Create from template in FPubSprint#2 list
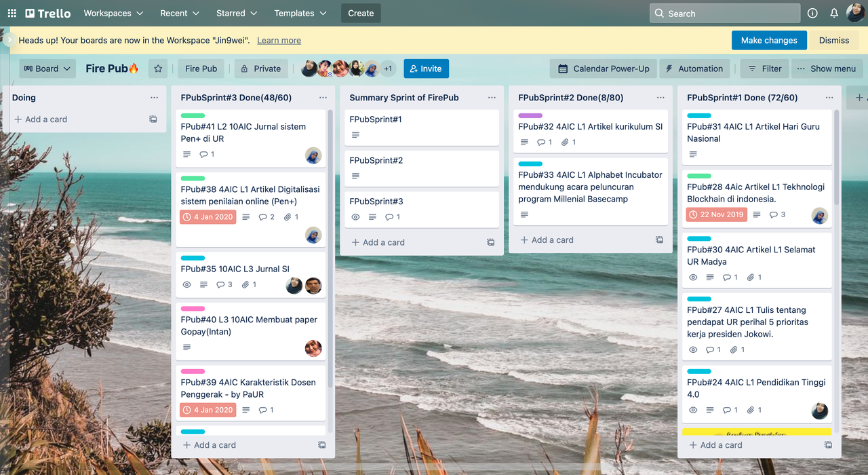Viewport: 868px width, 475px height. (x=659, y=240)
